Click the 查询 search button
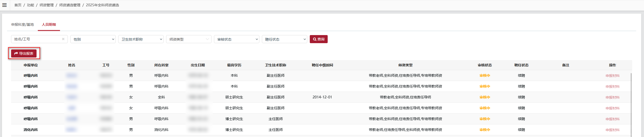The image size is (644, 137). pos(319,39)
